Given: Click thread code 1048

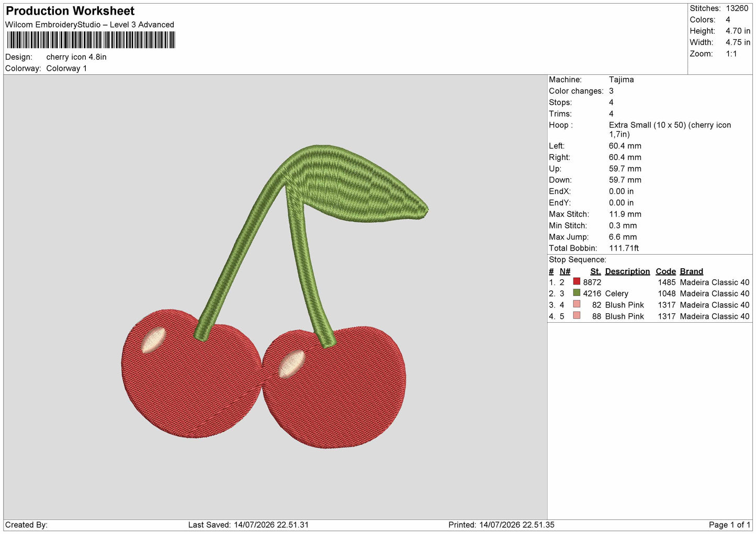Looking at the screenshot, I should (667, 294).
